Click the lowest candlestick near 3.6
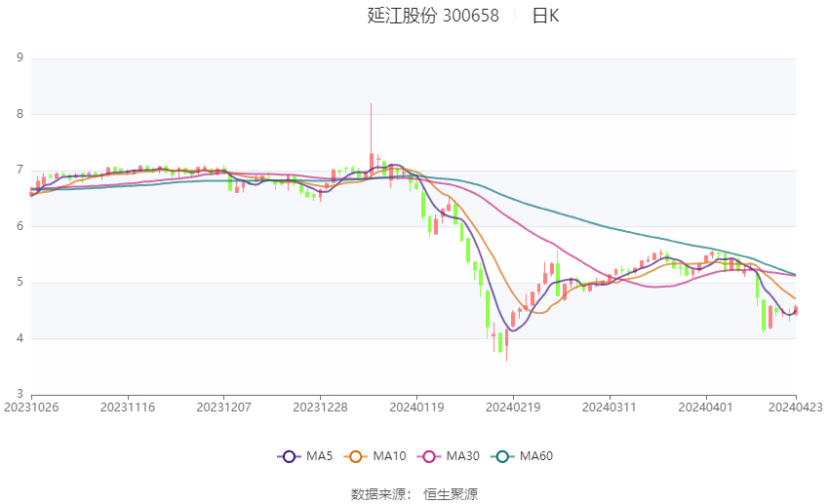 506,344
